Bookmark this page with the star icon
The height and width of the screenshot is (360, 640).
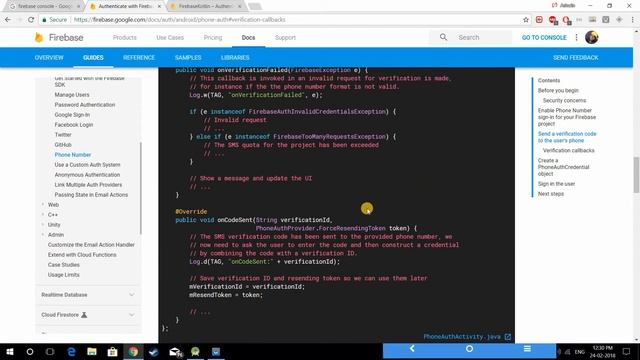[x=526, y=20]
